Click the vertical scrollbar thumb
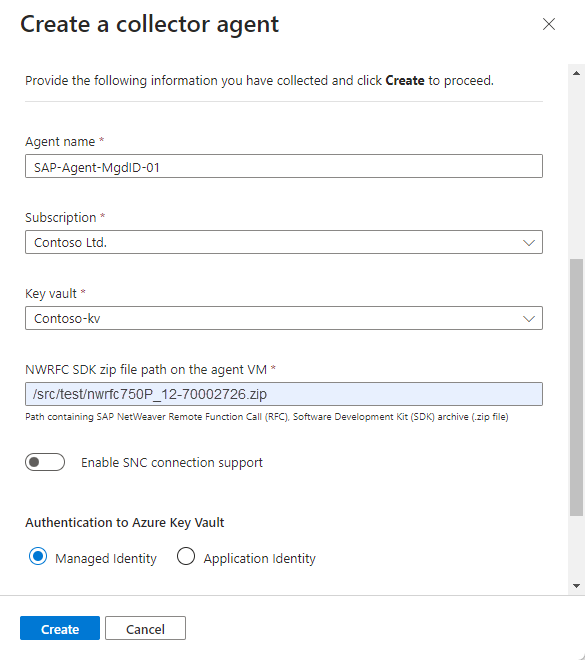 [576, 387]
